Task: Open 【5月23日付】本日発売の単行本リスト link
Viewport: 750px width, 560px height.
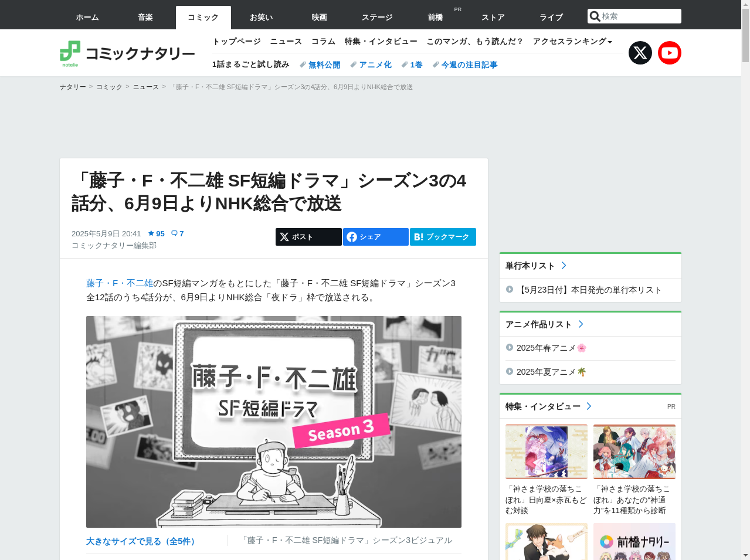Action: pyautogui.click(x=589, y=290)
